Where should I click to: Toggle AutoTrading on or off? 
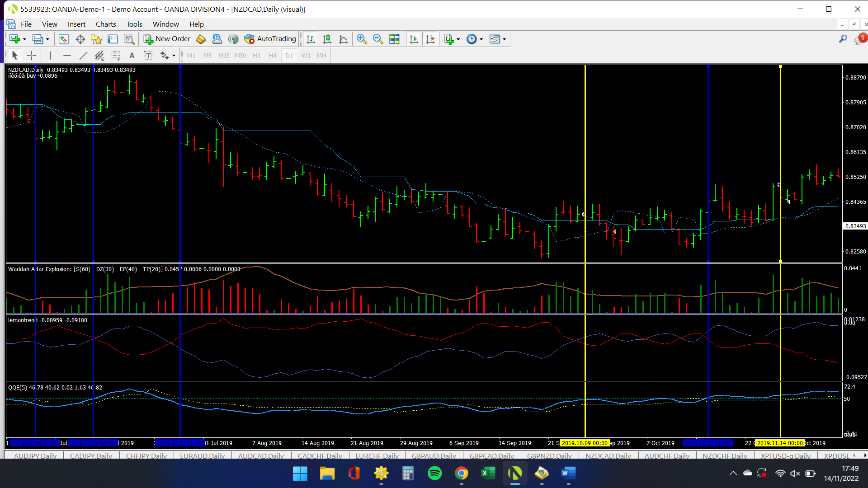click(x=270, y=39)
